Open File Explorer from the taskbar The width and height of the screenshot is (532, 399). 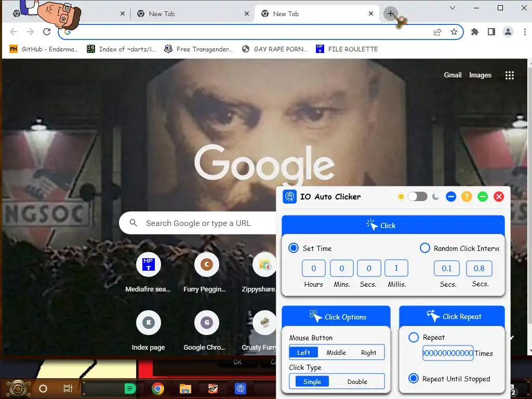tap(185, 389)
